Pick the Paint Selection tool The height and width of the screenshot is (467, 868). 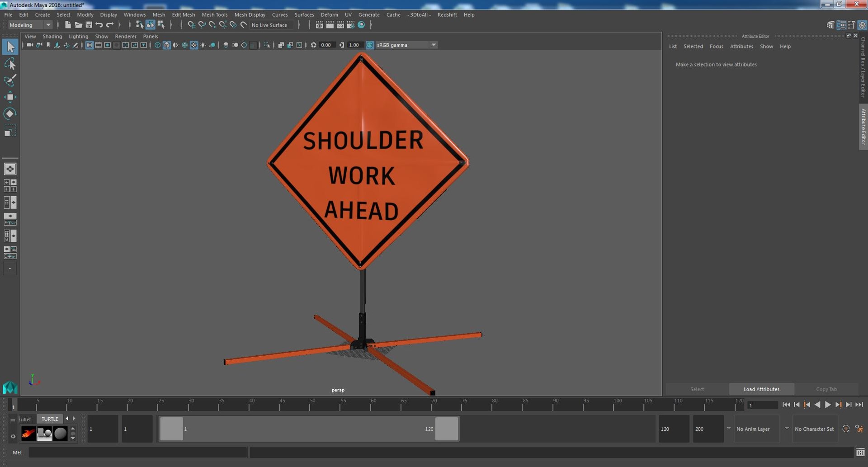tap(10, 80)
